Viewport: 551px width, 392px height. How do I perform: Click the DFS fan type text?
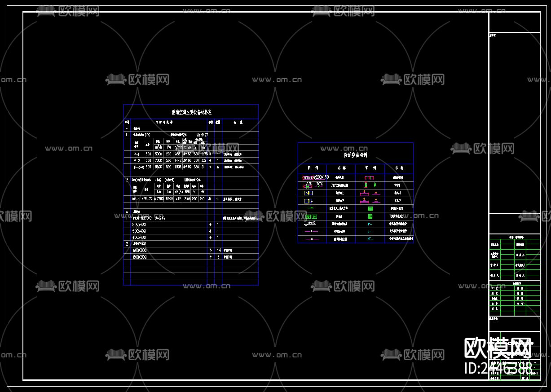147,134
